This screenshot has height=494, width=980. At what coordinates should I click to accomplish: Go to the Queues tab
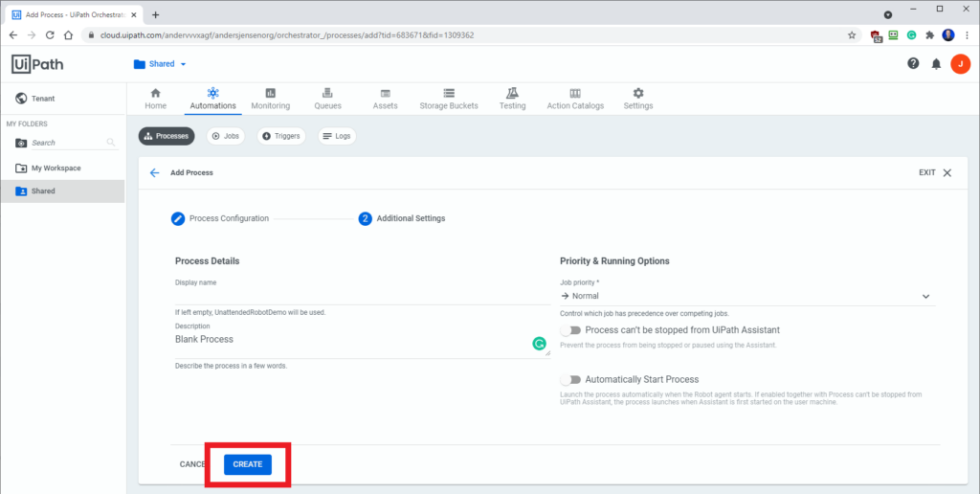pyautogui.click(x=327, y=99)
